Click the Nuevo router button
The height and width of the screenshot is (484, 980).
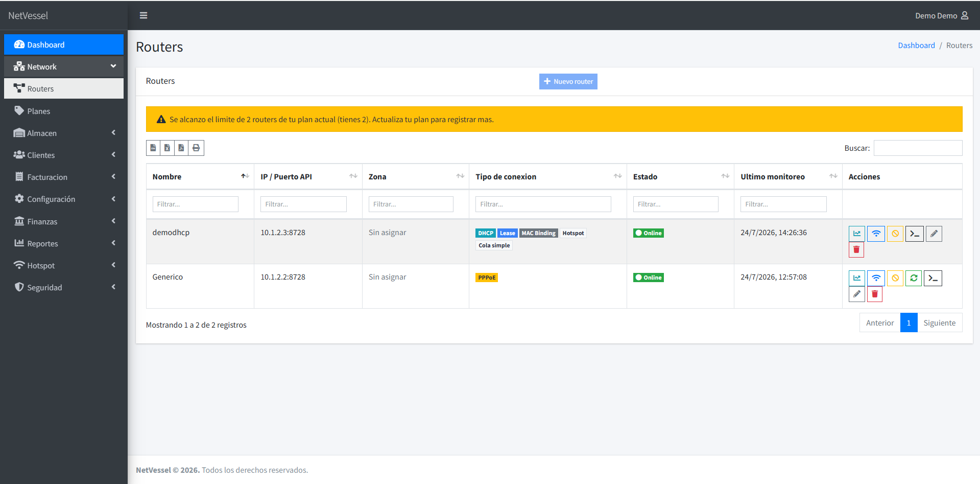pyautogui.click(x=568, y=81)
